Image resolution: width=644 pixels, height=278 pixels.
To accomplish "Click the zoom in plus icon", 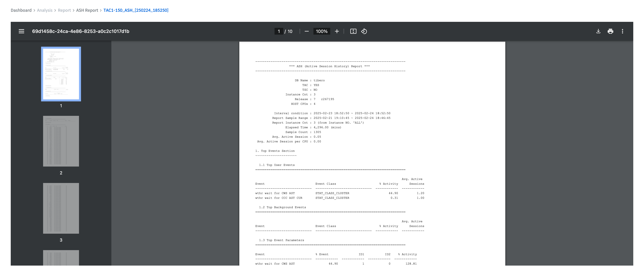I will pyautogui.click(x=337, y=31).
